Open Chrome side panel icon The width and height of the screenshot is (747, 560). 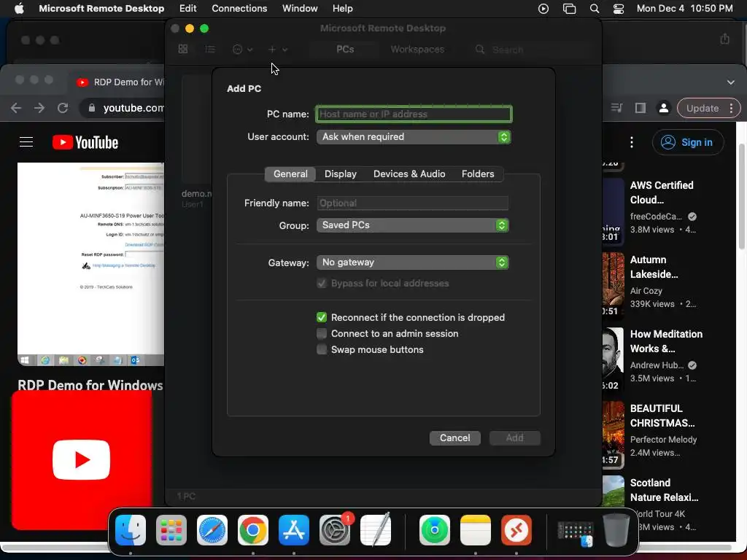point(640,108)
